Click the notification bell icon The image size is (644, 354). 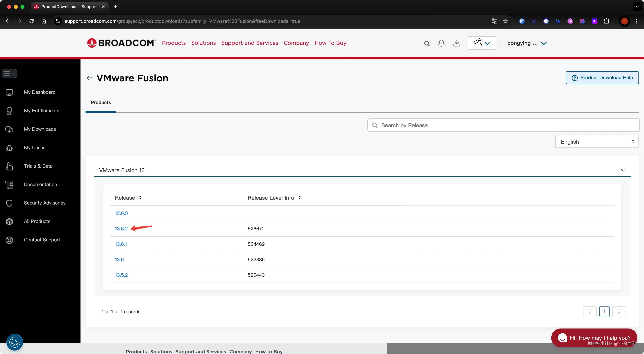pos(441,43)
